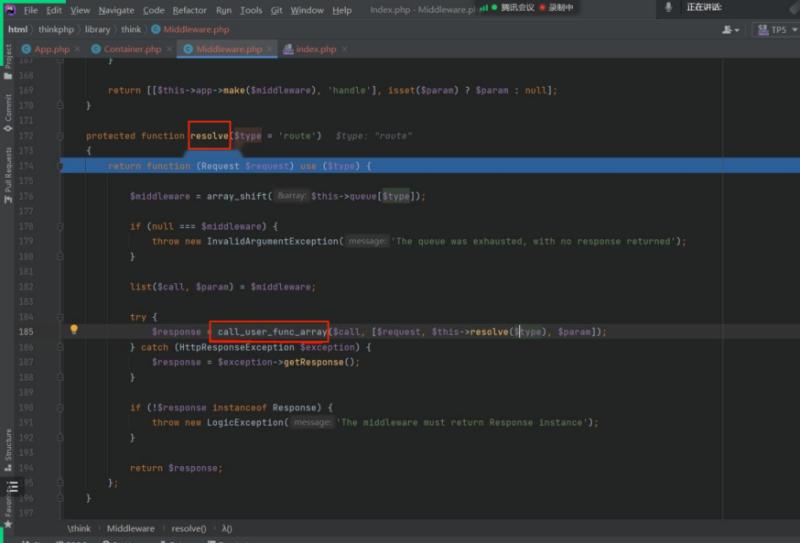Open the user account dropdown
The height and width of the screenshot is (543, 800).
731,30
